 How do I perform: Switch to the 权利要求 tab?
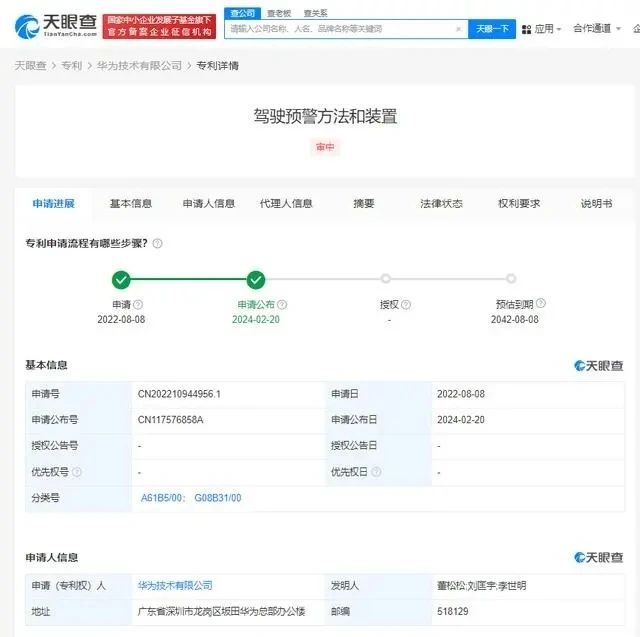(519, 204)
